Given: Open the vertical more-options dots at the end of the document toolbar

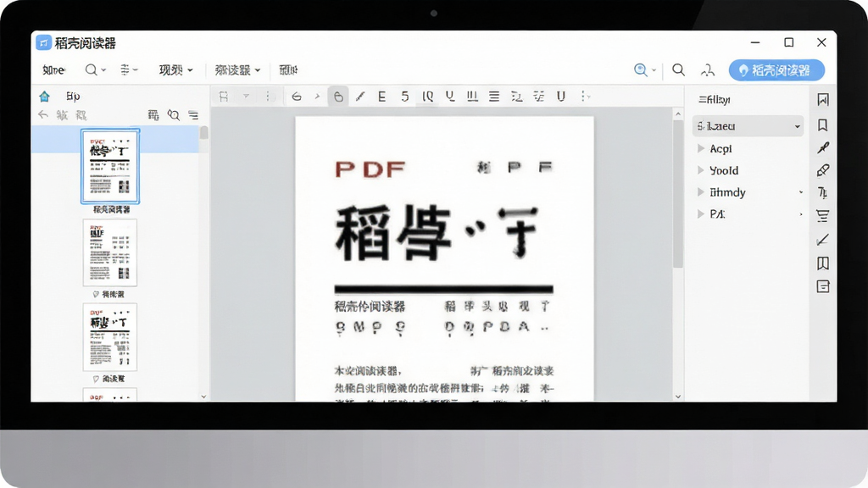Looking at the screenshot, I should [x=583, y=97].
